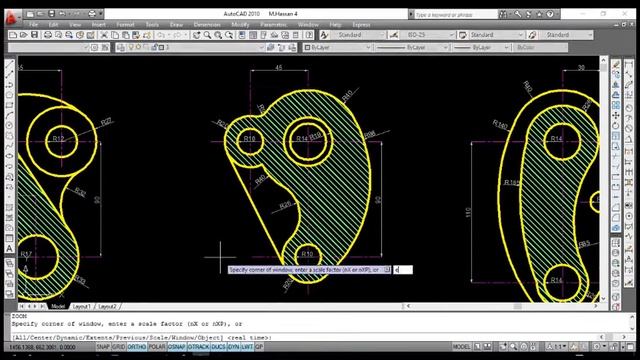The height and width of the screenshot is (360, 640).
Task: Click the horizontal scrollbar of drawing area
Action: (x=502, y=306)
